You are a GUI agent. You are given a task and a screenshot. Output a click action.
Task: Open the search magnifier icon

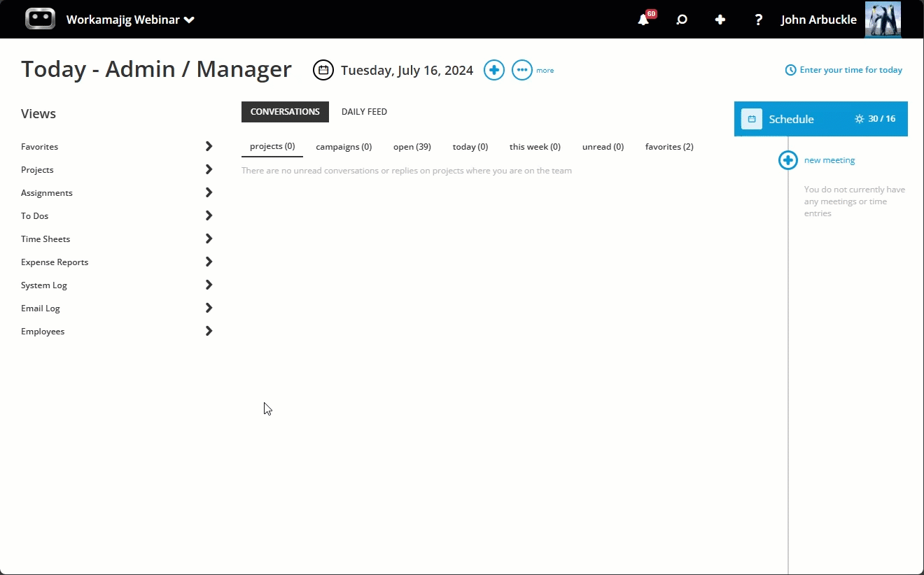[682, 20]
